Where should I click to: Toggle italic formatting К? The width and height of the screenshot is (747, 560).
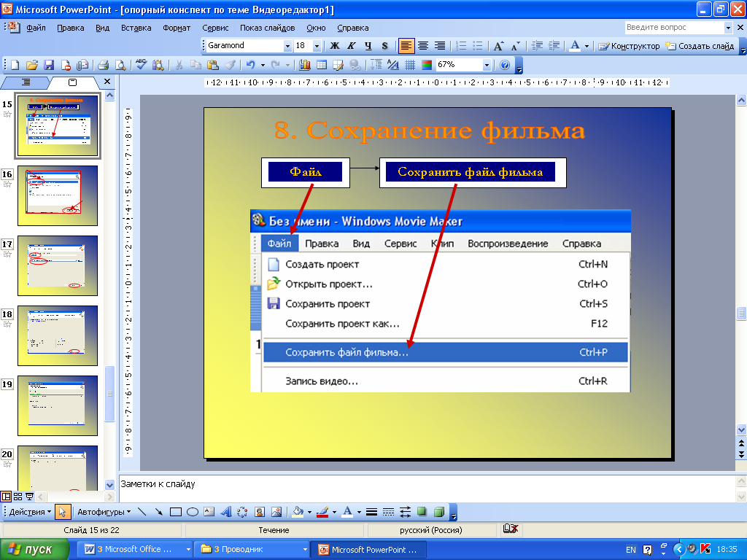click(352, 46)
